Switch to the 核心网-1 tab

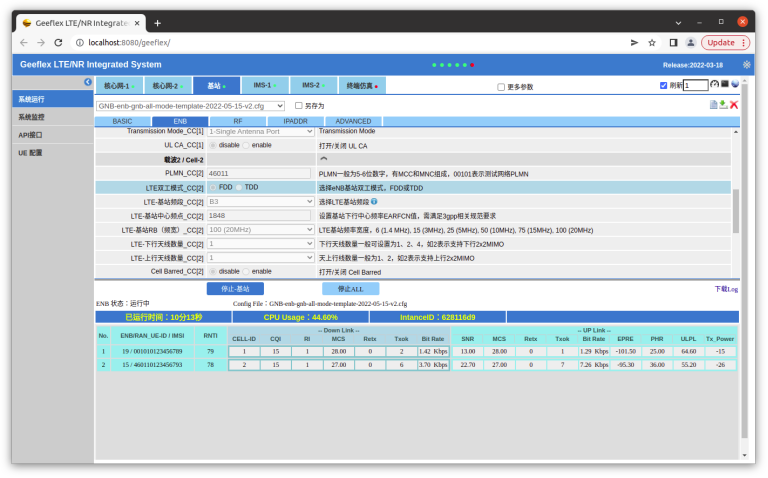(119, 86)
